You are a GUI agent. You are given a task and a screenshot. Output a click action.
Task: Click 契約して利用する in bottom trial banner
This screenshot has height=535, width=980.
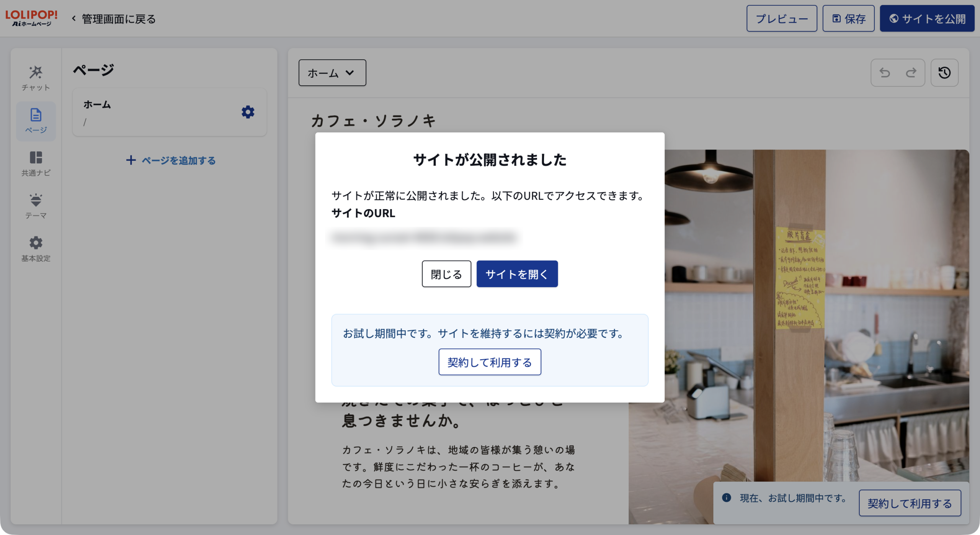[x=910, y=503]
